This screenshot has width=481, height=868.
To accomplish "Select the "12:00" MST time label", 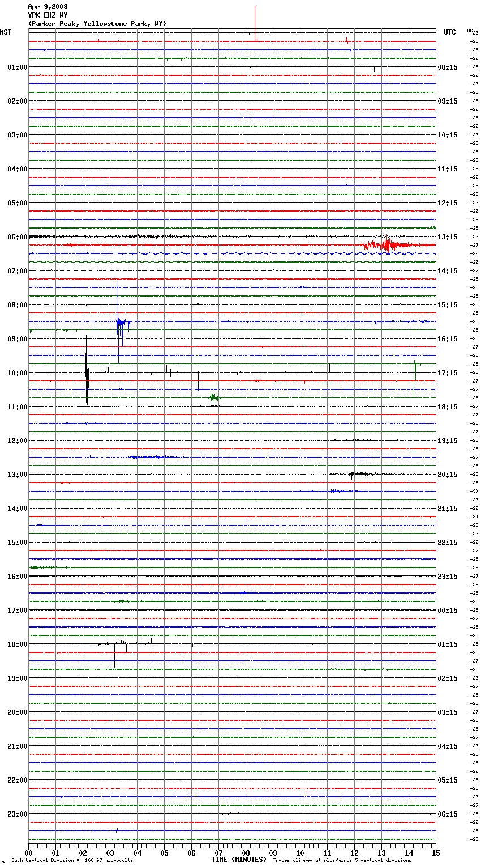I will (x=18, y=441).
